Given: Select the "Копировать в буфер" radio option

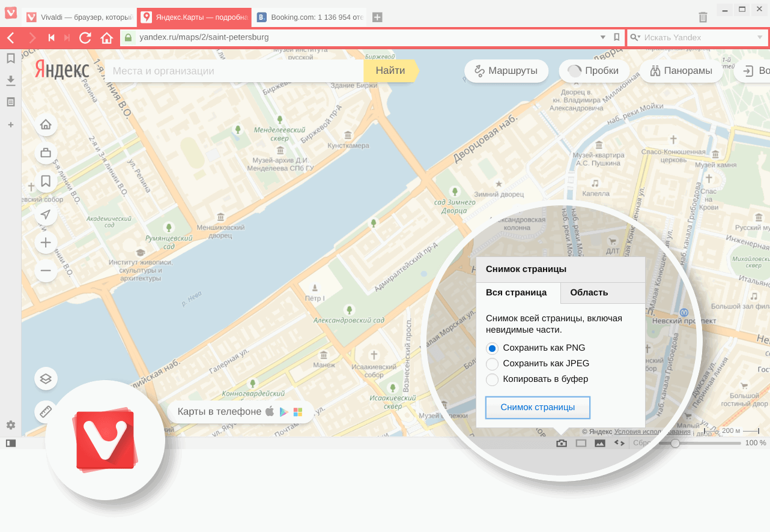Looking at the screenshot, I should tap(492, 379).
